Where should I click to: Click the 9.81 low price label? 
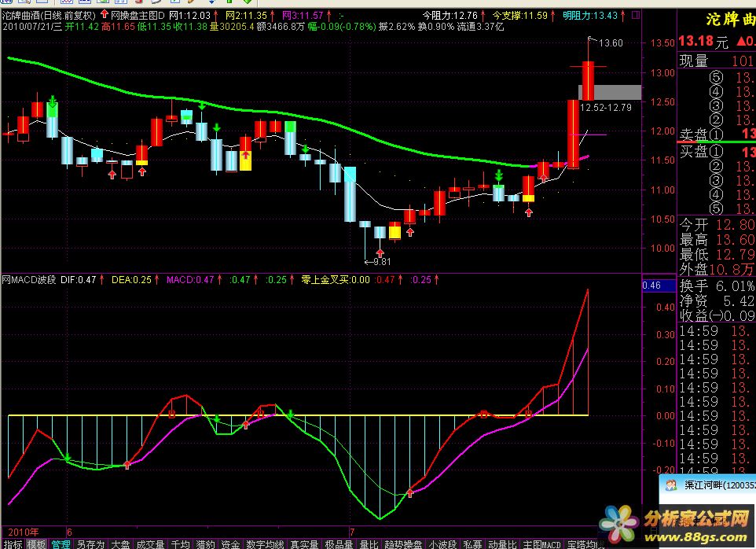[382, 261]
